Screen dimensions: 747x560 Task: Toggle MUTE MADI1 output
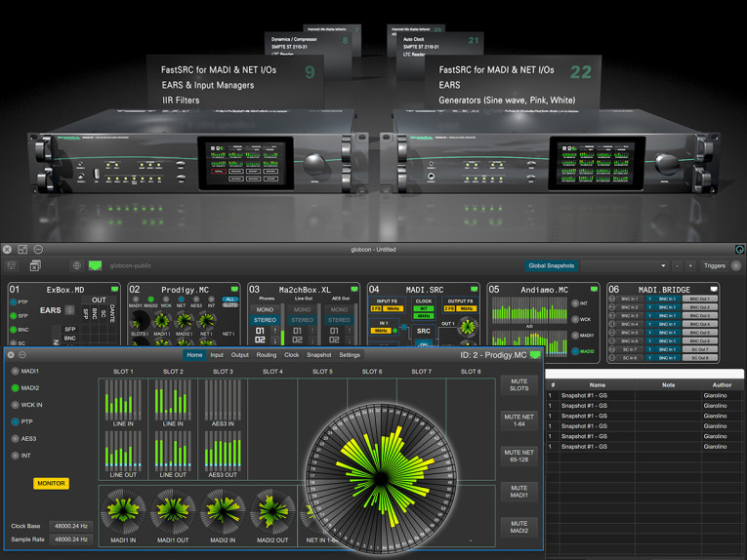coord(519,491)
